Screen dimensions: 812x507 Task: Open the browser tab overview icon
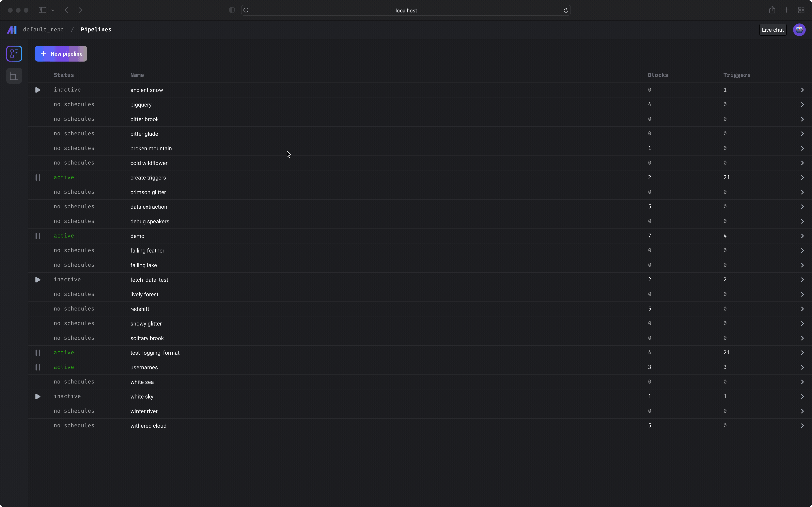click(x=801, y=10)
